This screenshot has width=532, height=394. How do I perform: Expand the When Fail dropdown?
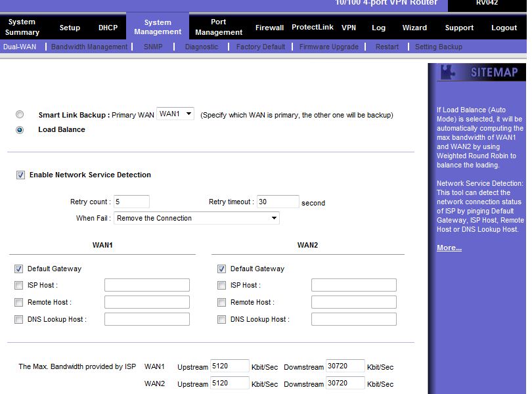click(x=196, y=218)
